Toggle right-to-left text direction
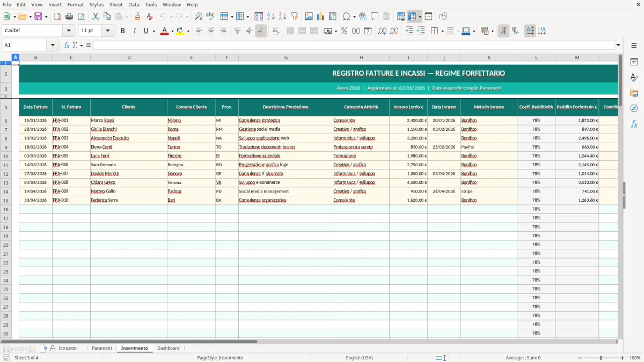This screenshot has height=362, width=644. (515, 31)
